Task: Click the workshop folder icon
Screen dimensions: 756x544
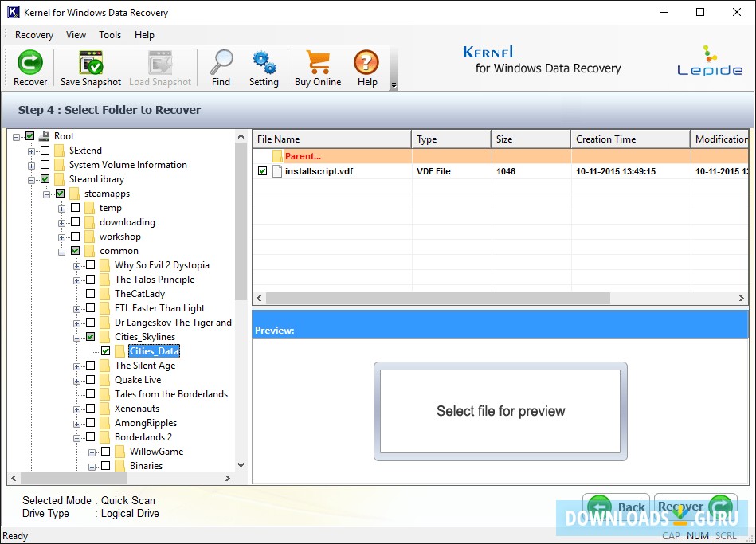Action: [x=90, y=237]
